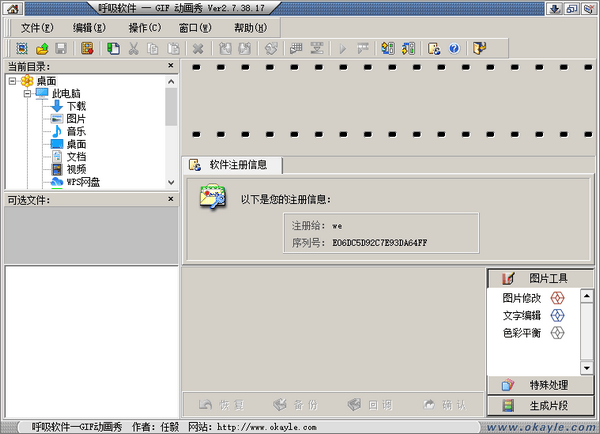600x434 pixels.
Task: Click the first toolbar icon with dashed frame
Action: pos(23,48)
